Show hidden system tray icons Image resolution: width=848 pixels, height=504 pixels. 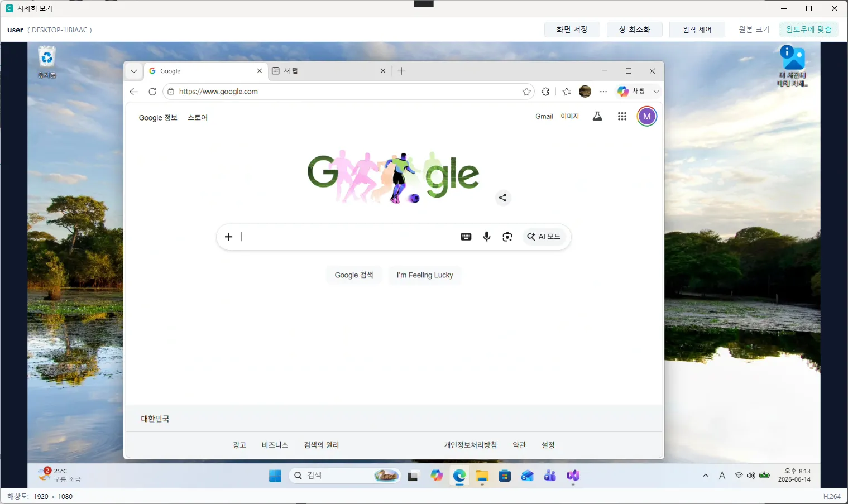point(706,476)
